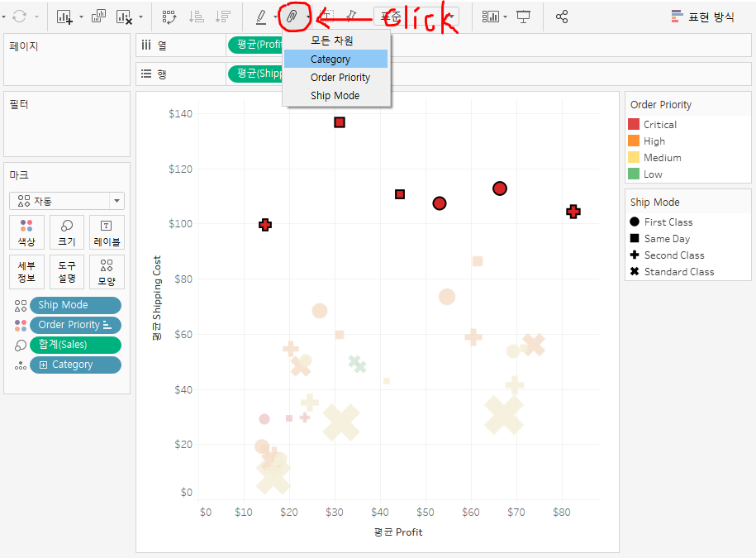Click the Label (레이블) icon in Marks card
The width and height of the screenshot is (756, 558).
[106, 232]
